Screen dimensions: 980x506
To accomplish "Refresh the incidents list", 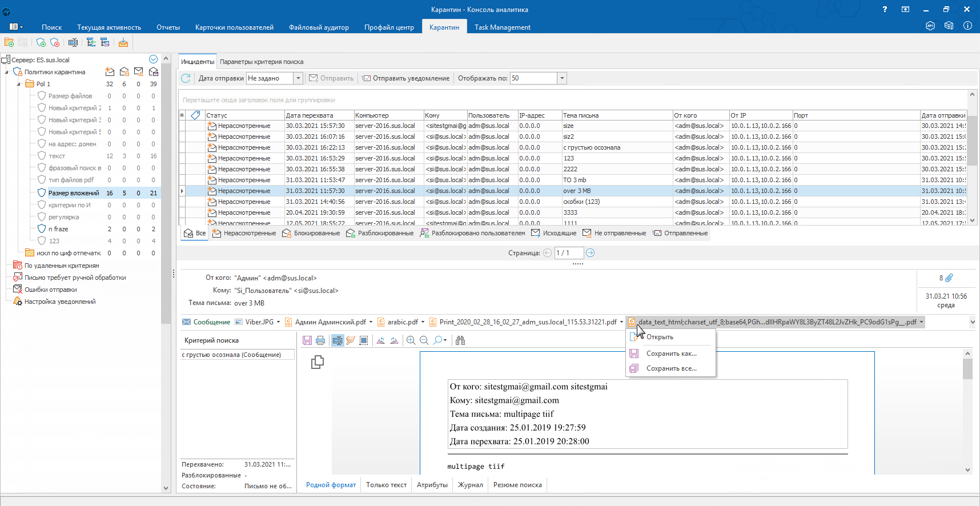I will (186, 78).
